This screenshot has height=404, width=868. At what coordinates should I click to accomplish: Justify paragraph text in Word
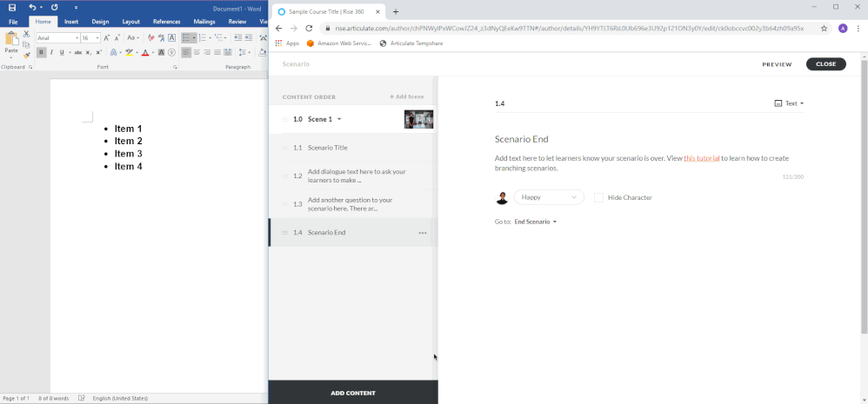217,52
